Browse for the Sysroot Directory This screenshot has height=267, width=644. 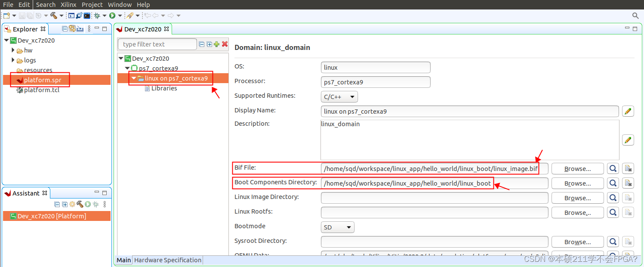point(577,242)
